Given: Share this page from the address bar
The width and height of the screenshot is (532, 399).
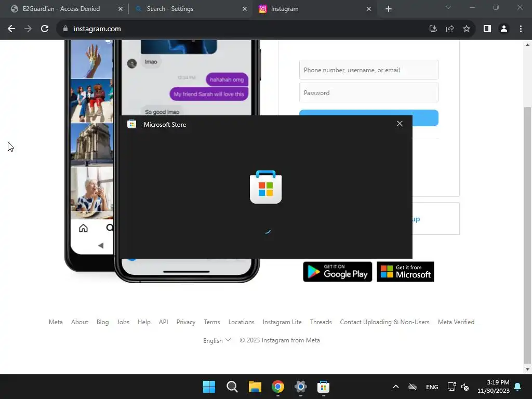Looking at the screenshot, I should click(x=450, y=29).
